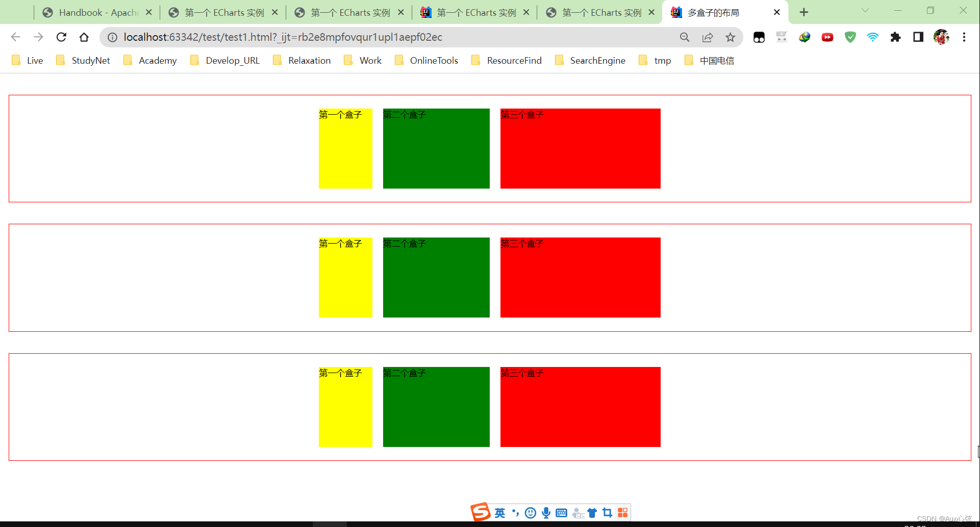Click the red video downloader extension icon
This screenshot has width=980, height=527.
(827, 37)
